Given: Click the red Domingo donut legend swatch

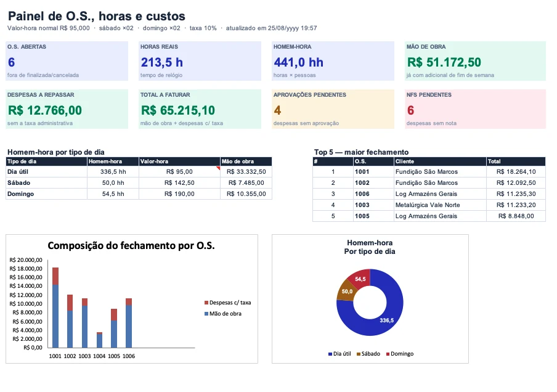Looking at the screenshot, I should tap(388, 354).
